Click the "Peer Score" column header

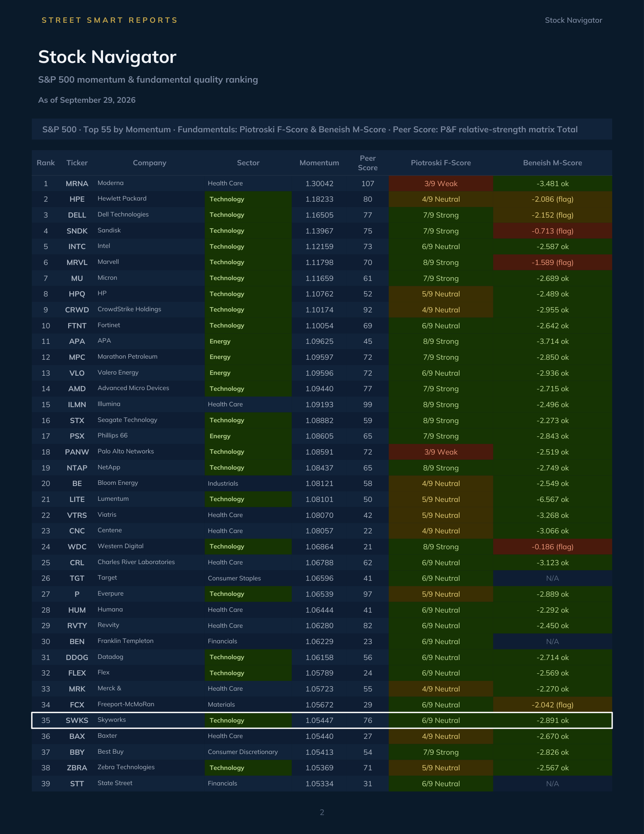367,163
